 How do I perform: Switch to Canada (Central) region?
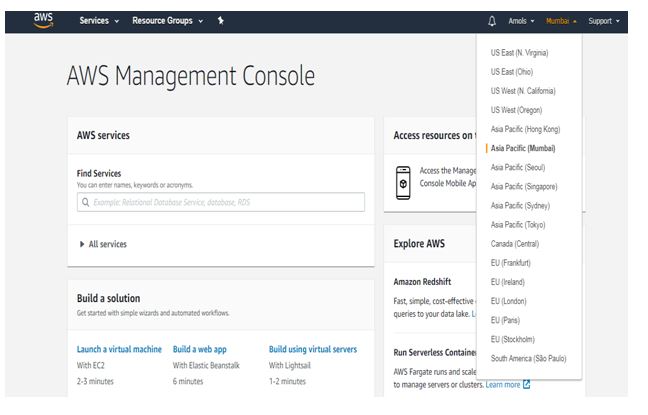click(x=515, y=244)
